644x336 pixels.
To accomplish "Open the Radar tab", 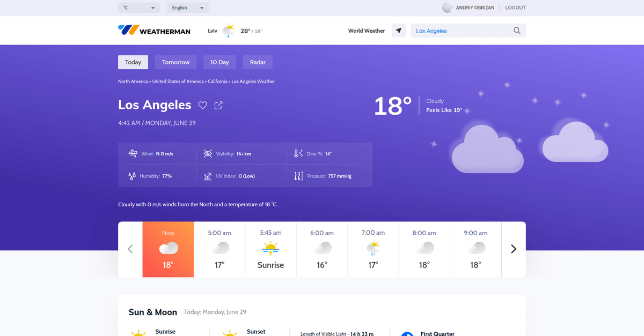I will (x=258, y=62).
